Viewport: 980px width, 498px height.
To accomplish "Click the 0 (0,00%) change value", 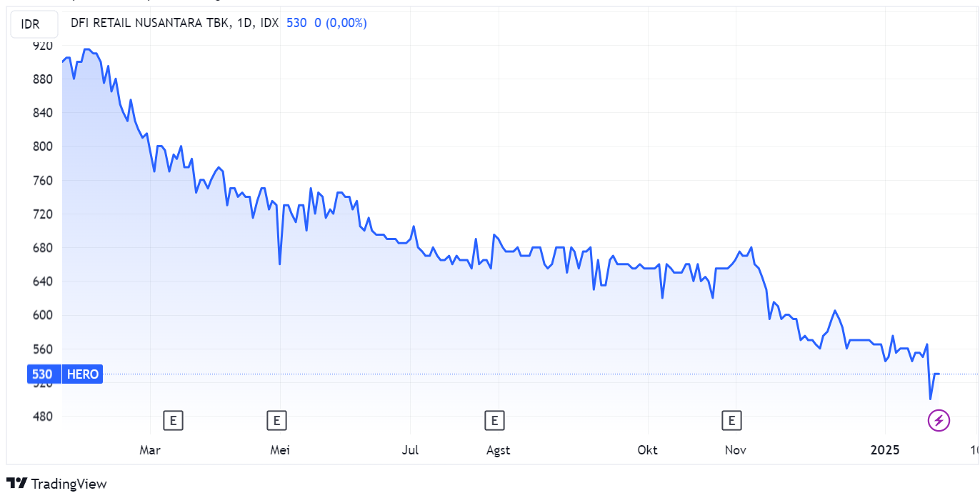I will coord(341,23).
